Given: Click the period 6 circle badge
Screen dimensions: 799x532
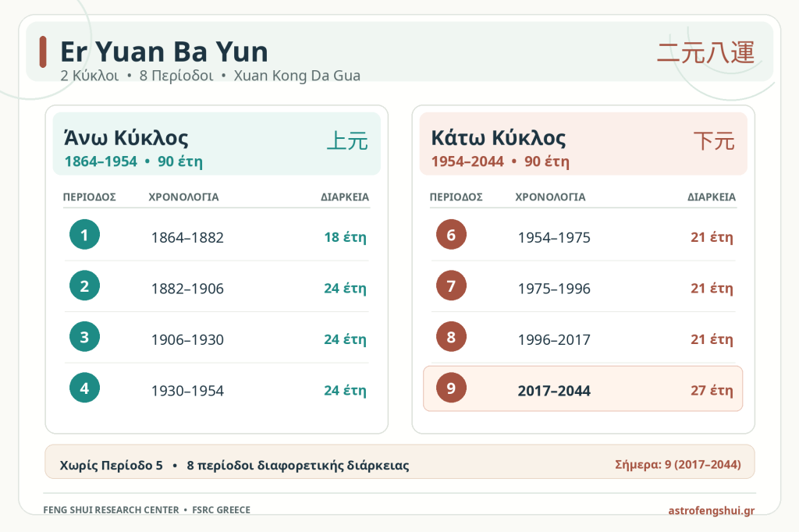Looking at the screenshot, I should (451, 234).
